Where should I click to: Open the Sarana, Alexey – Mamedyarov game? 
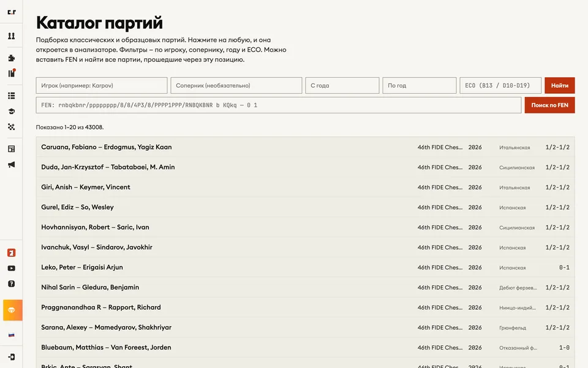[x=305, y=328]
